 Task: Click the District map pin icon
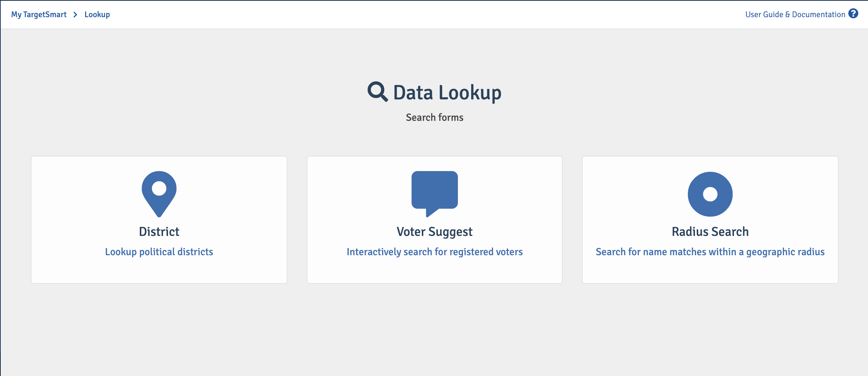159,194
